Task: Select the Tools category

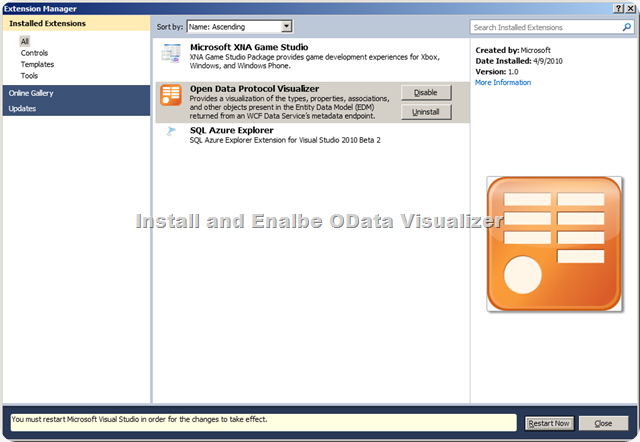Action: [x=29, y=76]
